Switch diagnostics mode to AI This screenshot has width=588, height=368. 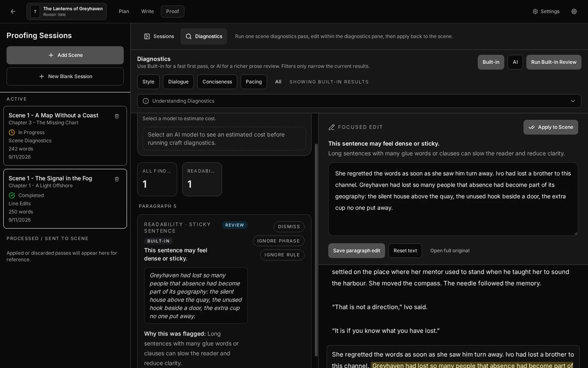[515, 62]
